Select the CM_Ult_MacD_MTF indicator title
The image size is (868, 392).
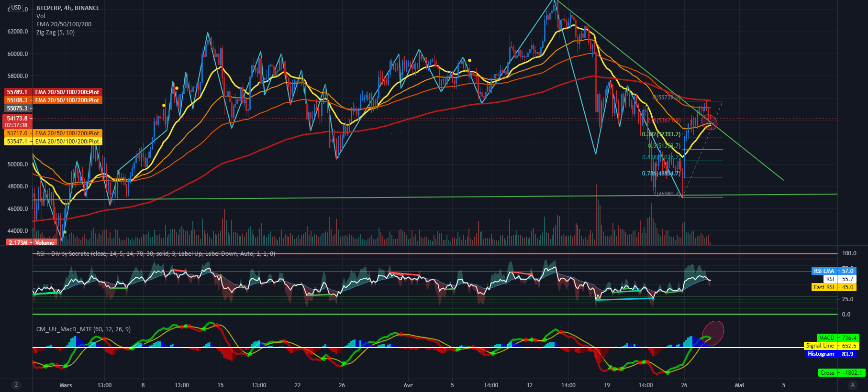tap(83, 329)
